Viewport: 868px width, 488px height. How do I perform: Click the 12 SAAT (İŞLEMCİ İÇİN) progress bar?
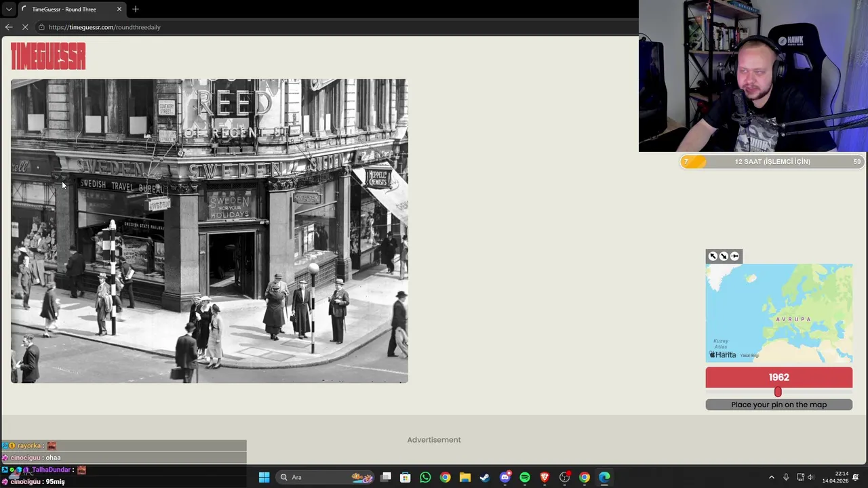772,161
